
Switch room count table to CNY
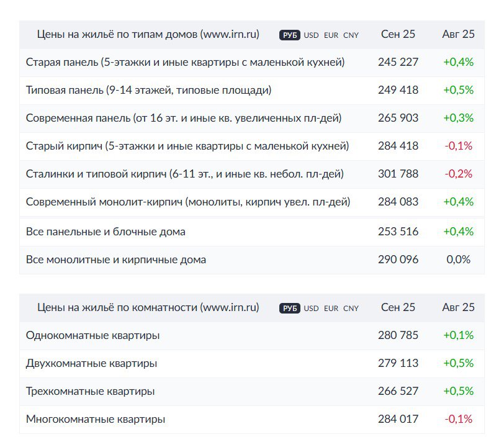[x=351, y=309]
